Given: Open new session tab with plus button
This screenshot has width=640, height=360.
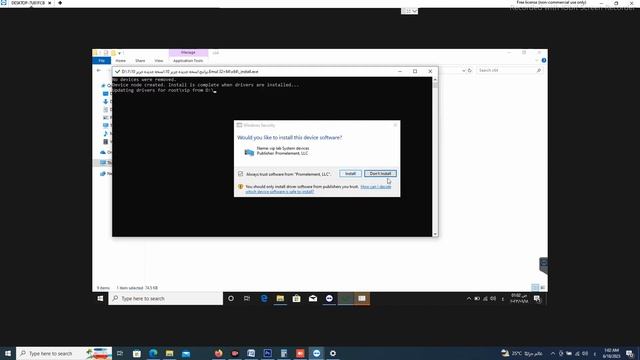Looking at the screenshot, I should click(x=60, y=3).
